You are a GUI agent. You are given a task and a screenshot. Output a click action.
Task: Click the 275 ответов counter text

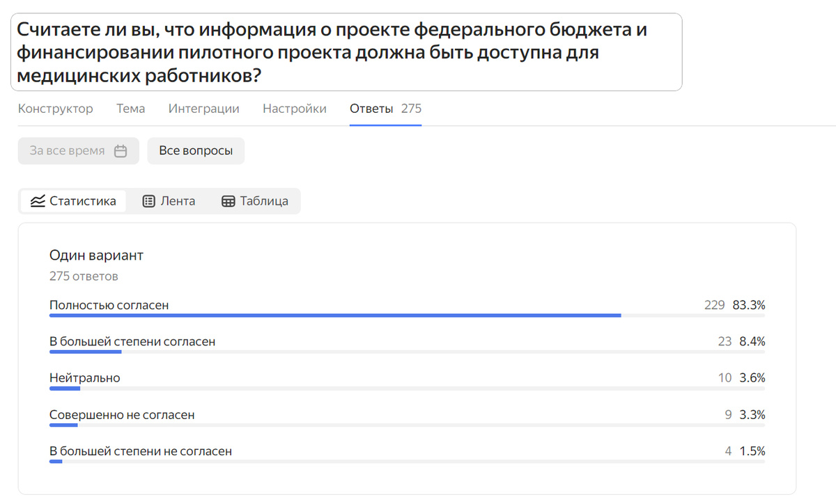click(84, 276)
